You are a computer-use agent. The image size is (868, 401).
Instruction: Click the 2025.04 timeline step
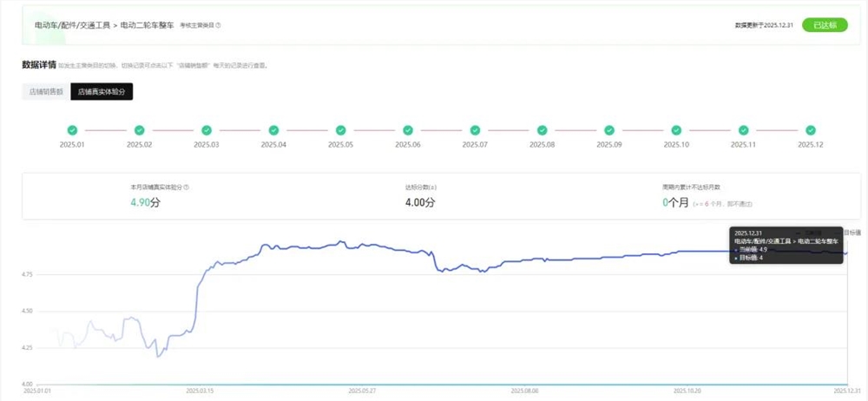tap(273, 130)
